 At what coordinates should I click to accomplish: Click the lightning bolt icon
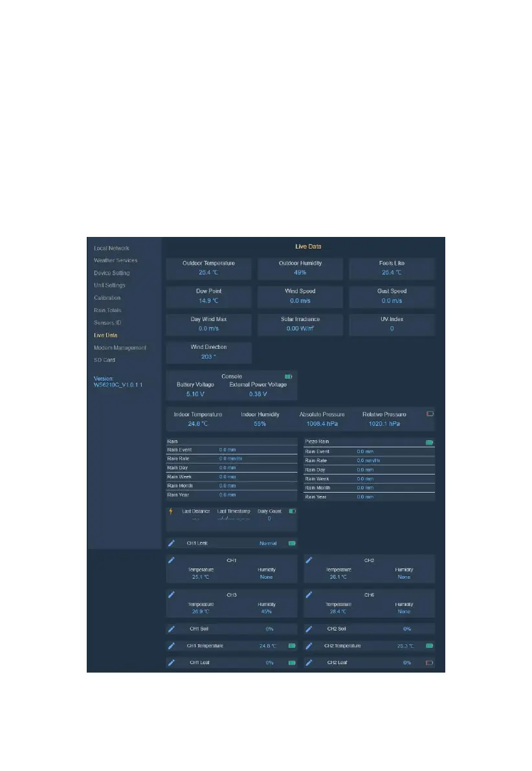(x=171, y=511)
